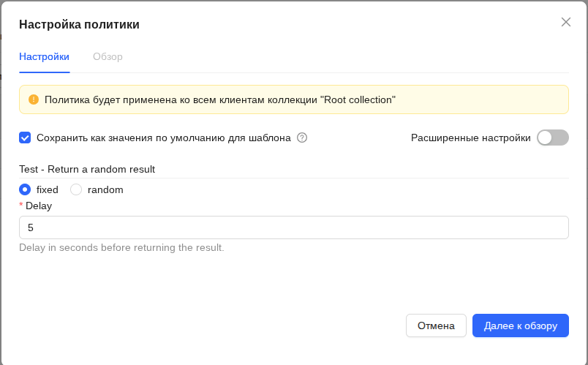
Task: Choose the random radio button
Action: [x=76, y=189]
